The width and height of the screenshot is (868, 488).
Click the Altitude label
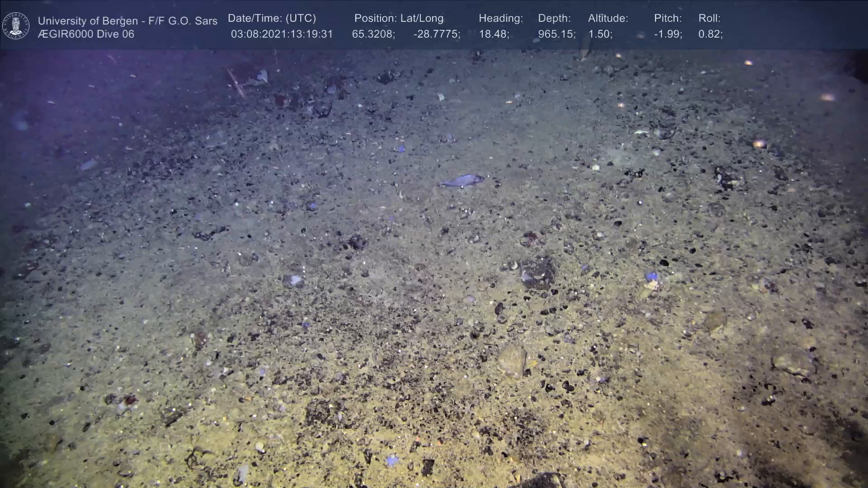608,19
